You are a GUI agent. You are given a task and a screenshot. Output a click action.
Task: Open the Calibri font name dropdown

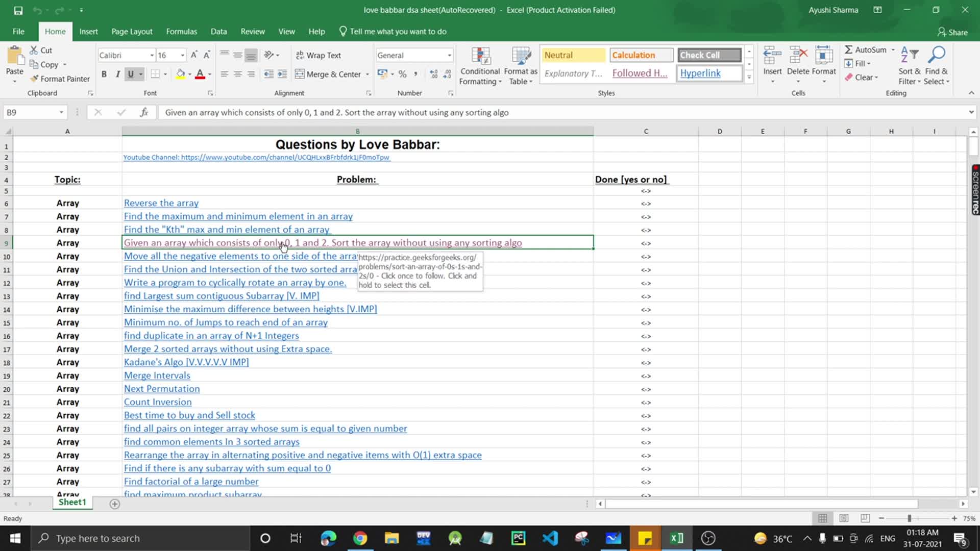[152, 55]
